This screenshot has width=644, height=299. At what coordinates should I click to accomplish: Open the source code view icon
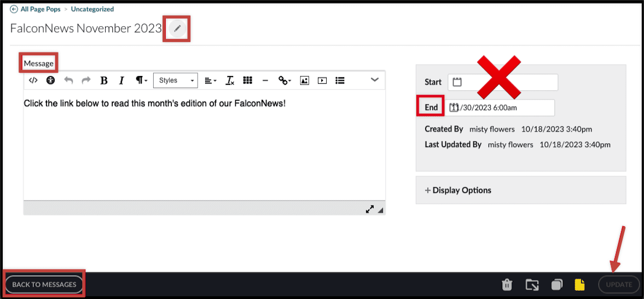pyautogui.click(x=33, y=80)
